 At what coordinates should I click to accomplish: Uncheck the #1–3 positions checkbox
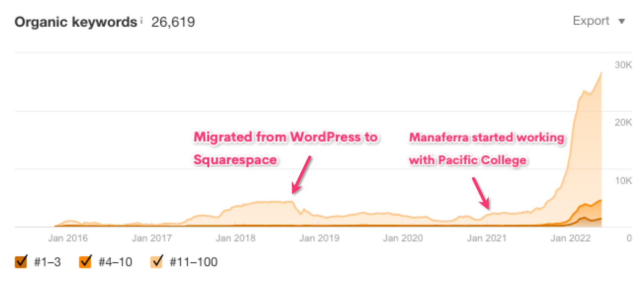[21, 262]
